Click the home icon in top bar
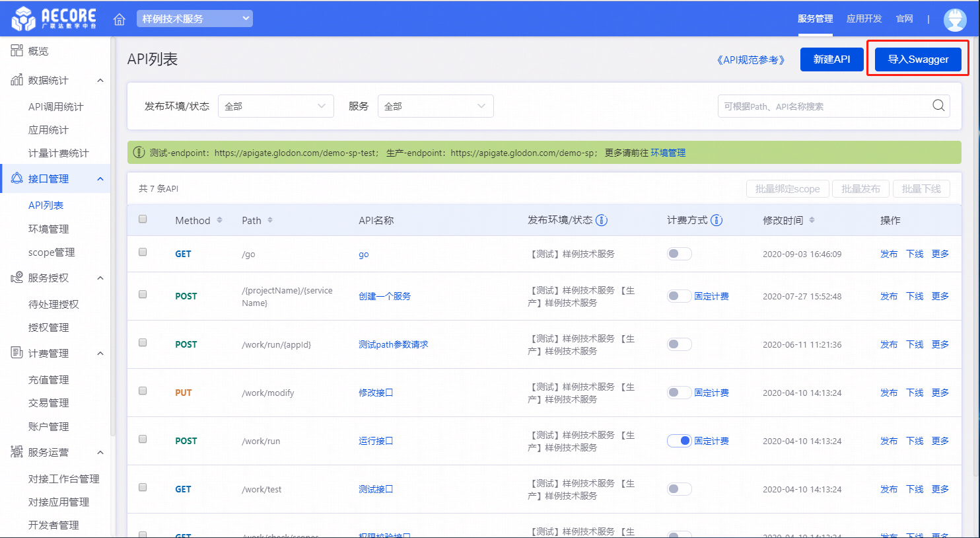The height and width of the screenshot is (538, 980). click(x=120, y=19)
